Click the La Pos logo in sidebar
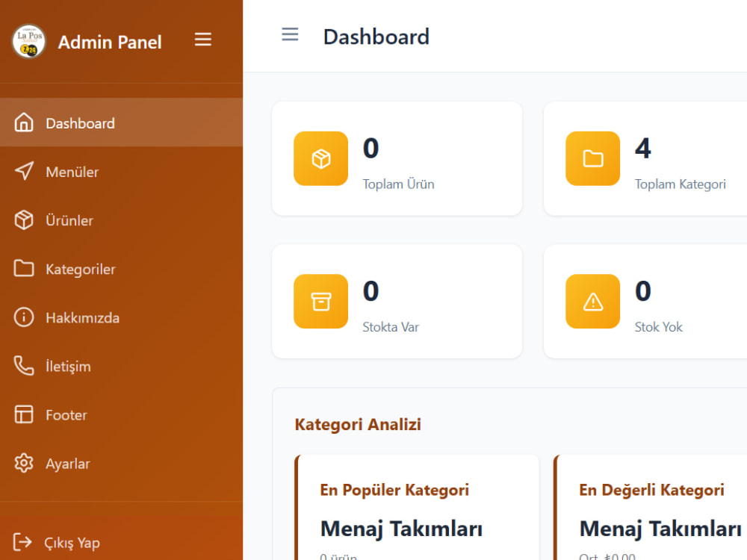 [28, 41]
